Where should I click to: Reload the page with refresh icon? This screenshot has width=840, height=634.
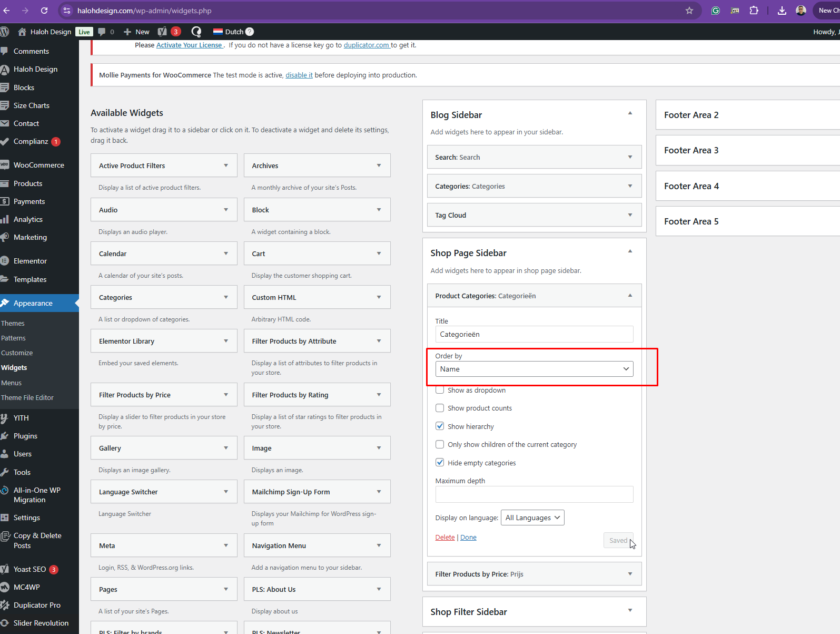44,11
